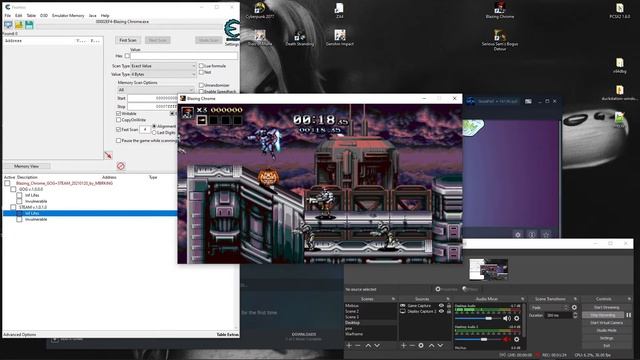Click Studio Mode in OBS Controls
Viewport: 640px width, 360px height.
tap(607, 331)
